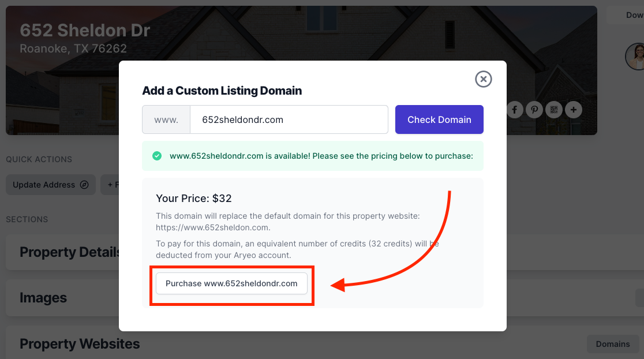Click the plus icon beside the QR code
Screen dimensions: 644x359
[574, 110]
